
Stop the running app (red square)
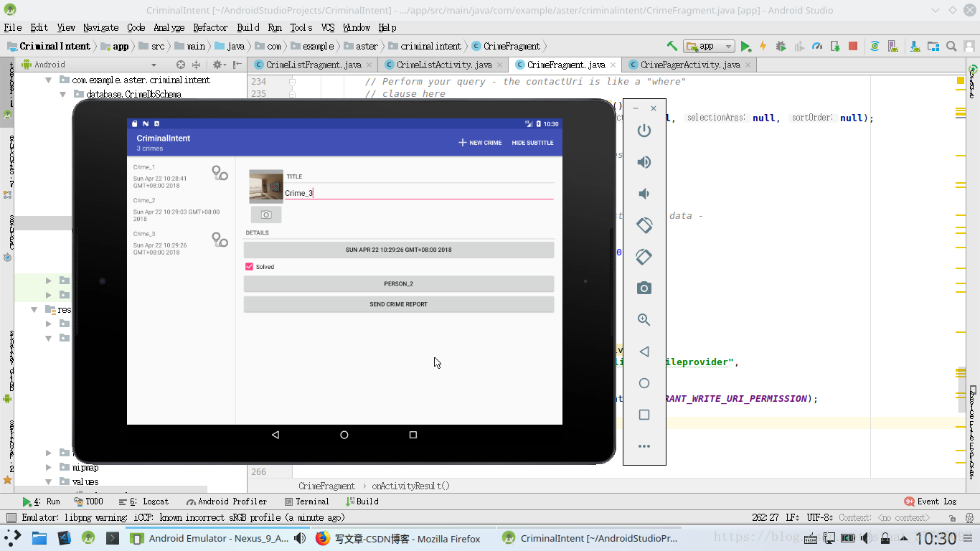pyautogui.click(x=853, y=46)
